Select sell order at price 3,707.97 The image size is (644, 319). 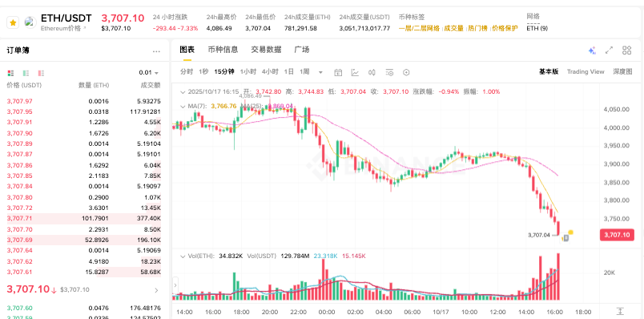tap(84, 101)
